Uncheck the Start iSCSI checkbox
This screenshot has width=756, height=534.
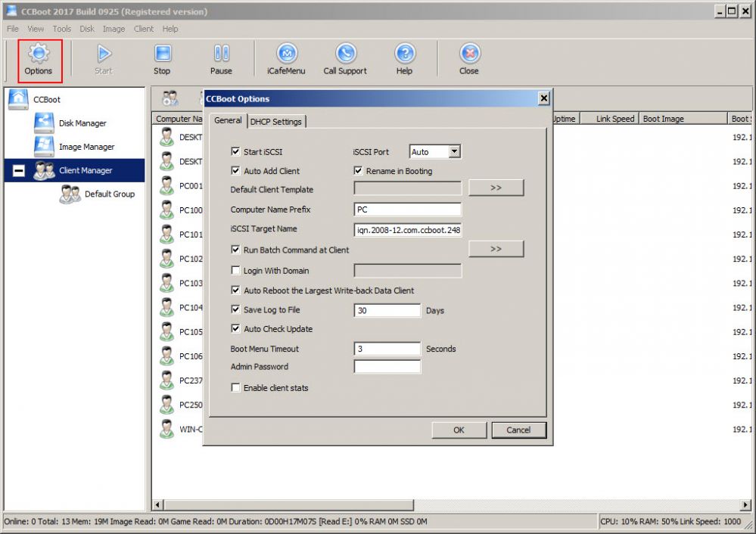coord(235,151)
